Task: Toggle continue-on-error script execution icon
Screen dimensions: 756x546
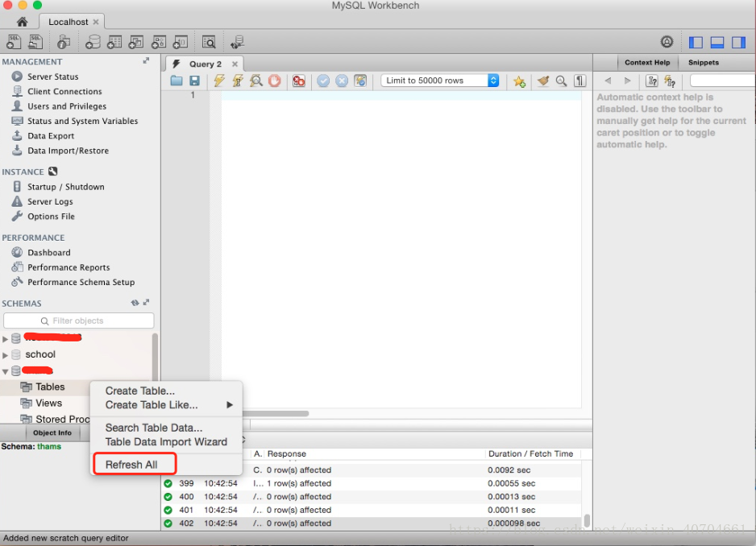Action: pos(299,81)
